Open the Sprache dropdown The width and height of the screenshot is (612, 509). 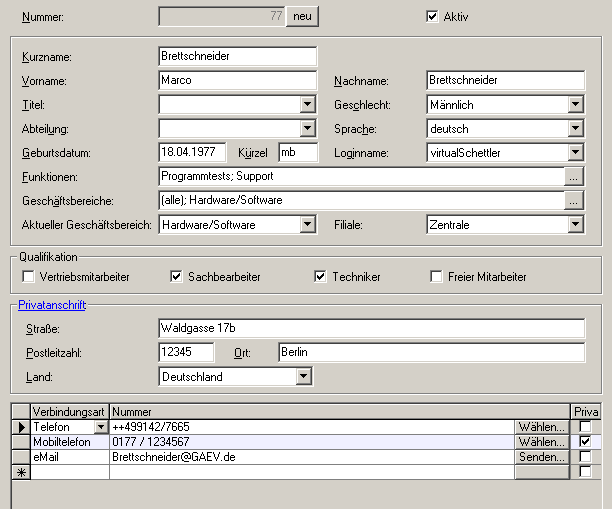[575, 128]
